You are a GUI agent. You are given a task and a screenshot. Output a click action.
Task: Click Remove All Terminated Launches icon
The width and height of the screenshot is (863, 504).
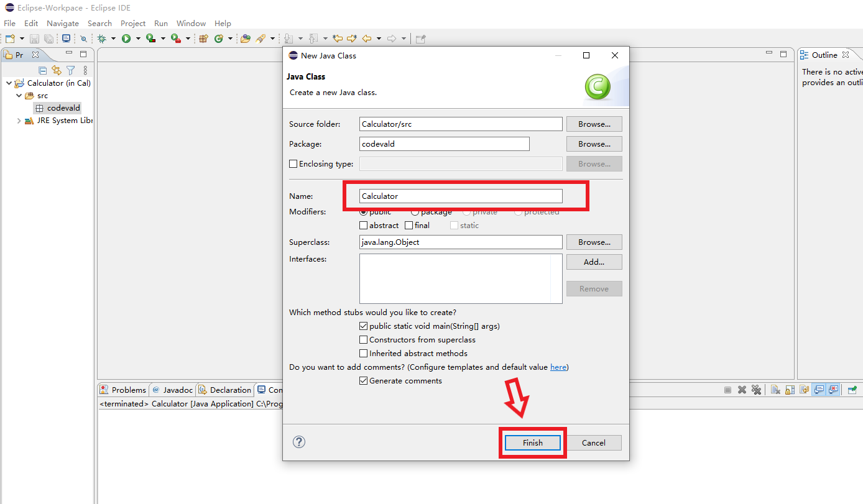[756, 390]
